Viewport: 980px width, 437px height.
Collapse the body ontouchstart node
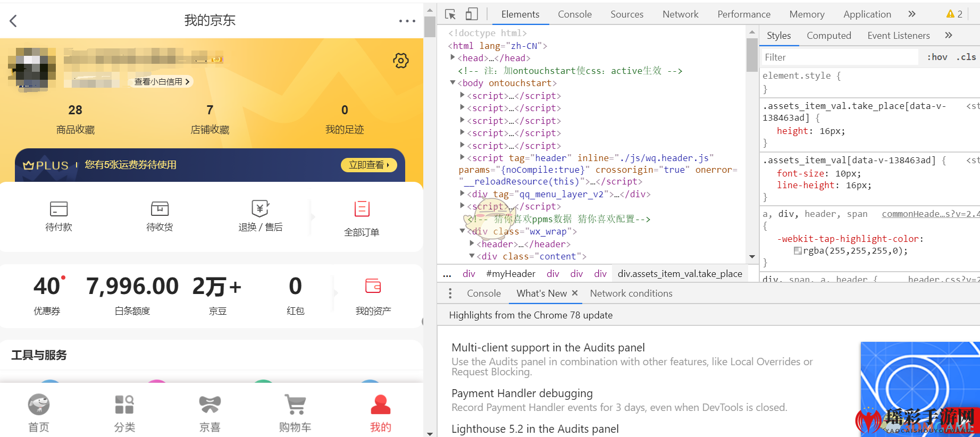(453, 82)
